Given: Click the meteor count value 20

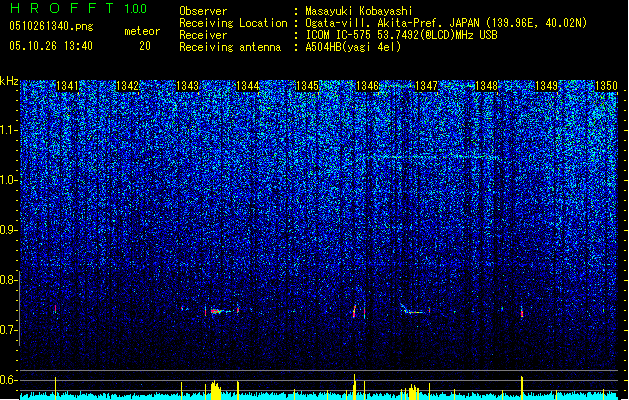Looking at the screenshot, I should pos(145,46).
